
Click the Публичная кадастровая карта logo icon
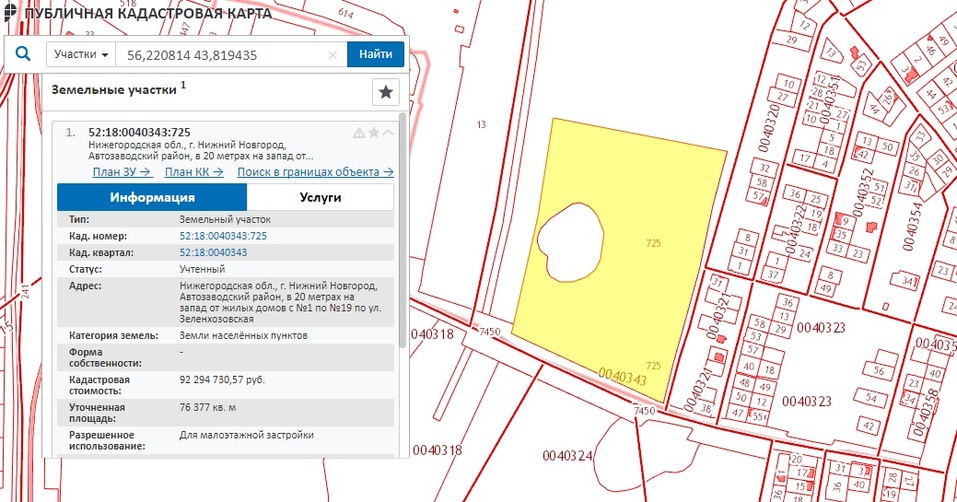8,15
